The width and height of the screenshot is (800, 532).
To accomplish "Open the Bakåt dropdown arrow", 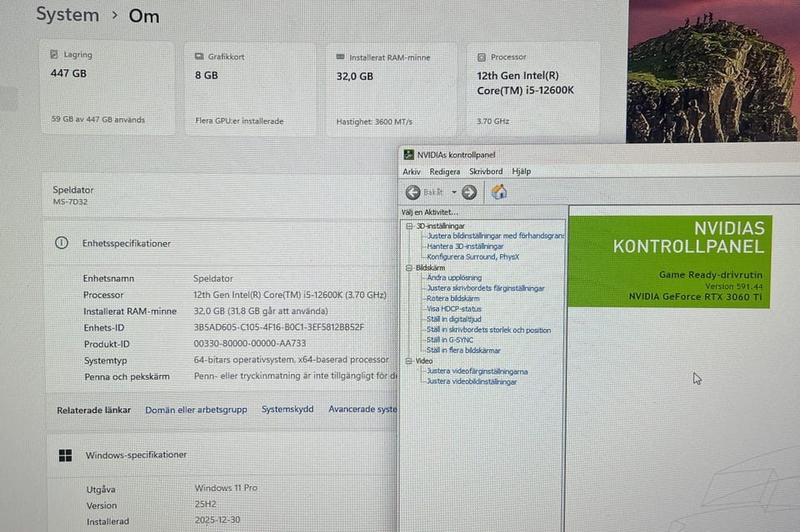I will (x=453, y=191).
